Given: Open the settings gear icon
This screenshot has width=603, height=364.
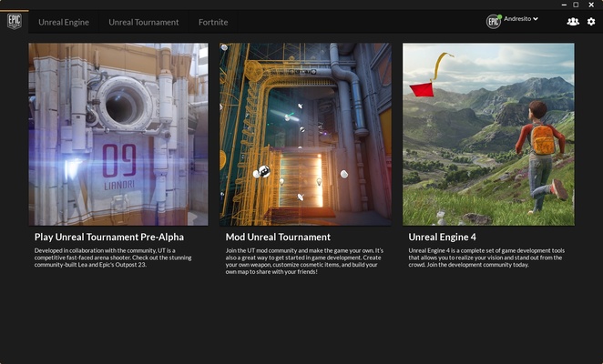Looking at the screenshot, I should pyautogui.click(x=591, y=22).
